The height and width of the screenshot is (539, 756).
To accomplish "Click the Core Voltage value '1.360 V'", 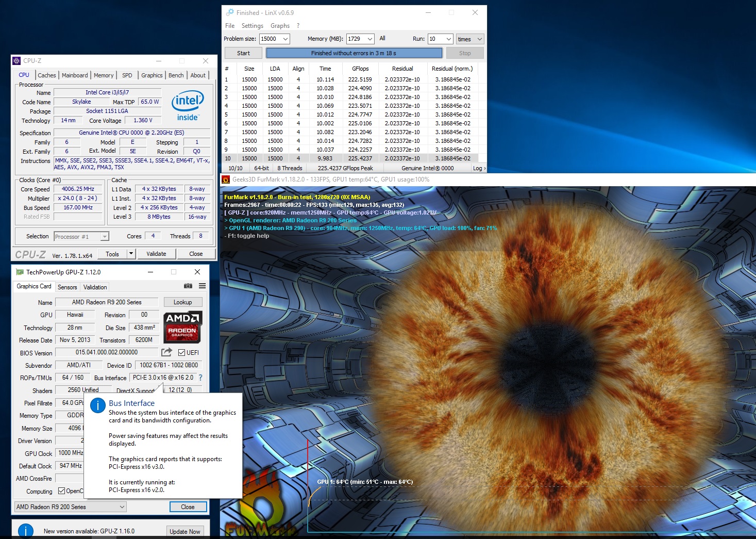I will click(143, 120).
